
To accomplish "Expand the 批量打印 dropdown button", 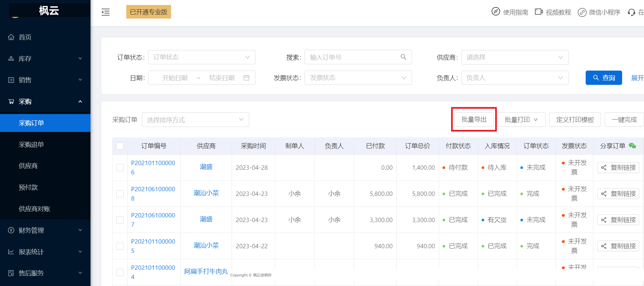I will (x=521, y=120).
